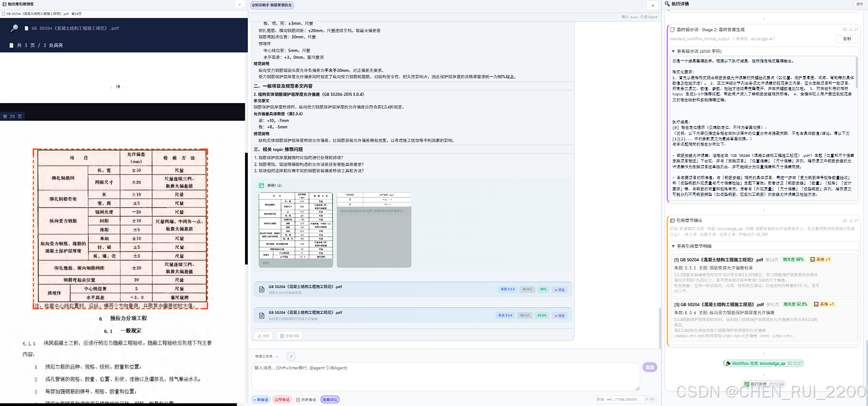Open the second table thumbnail 表E.0.4

pos(374,230)
